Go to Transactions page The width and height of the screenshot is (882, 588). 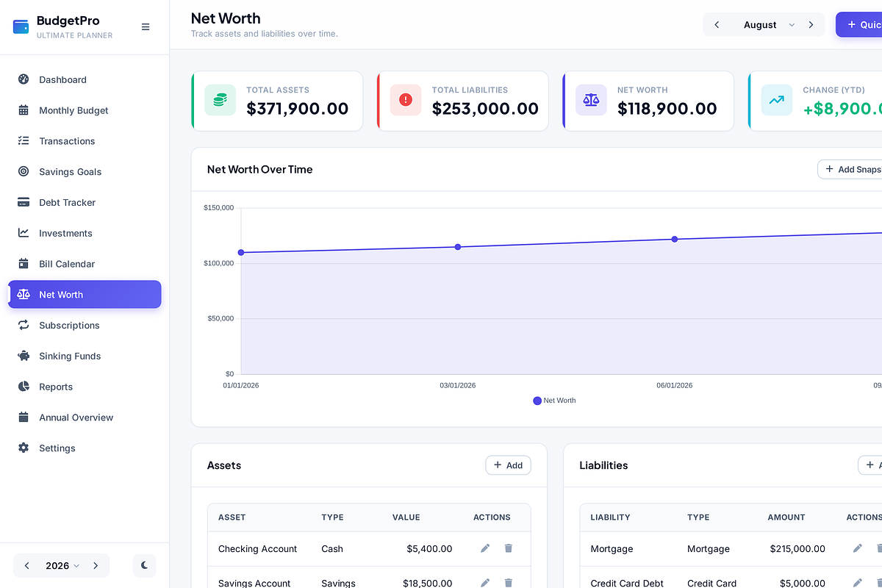[85, 141]
